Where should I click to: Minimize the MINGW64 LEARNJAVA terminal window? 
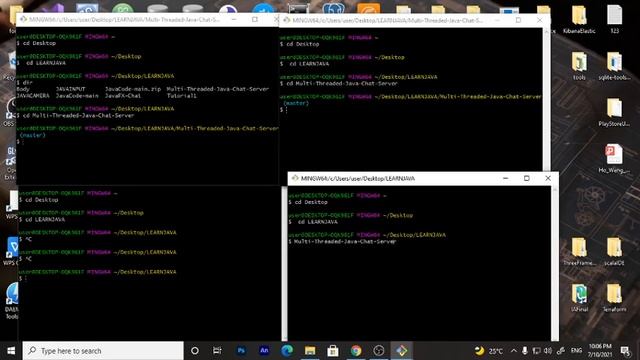pyautogui.click(x=505, y=178)
